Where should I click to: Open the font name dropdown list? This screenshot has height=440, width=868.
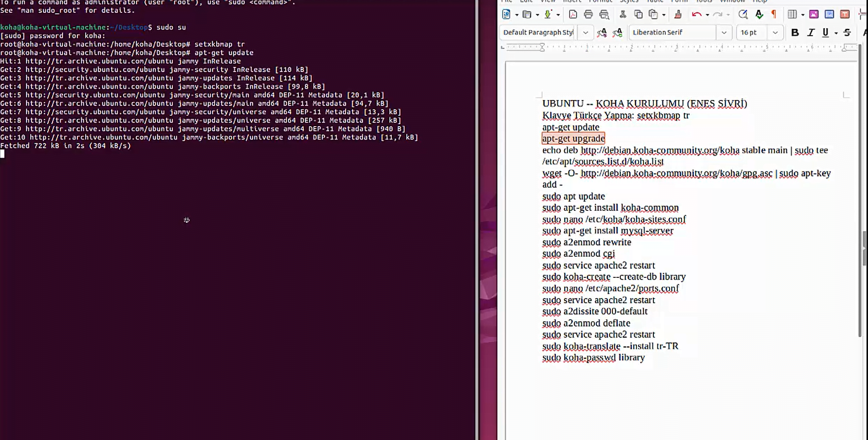click(x=724, y=33)
